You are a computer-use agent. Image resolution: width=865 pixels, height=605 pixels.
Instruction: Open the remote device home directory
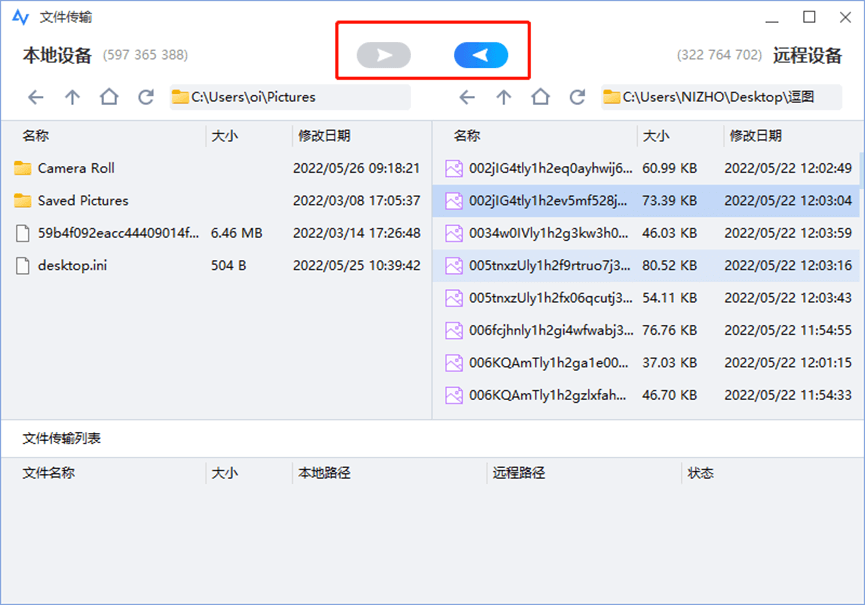(539, 97)
